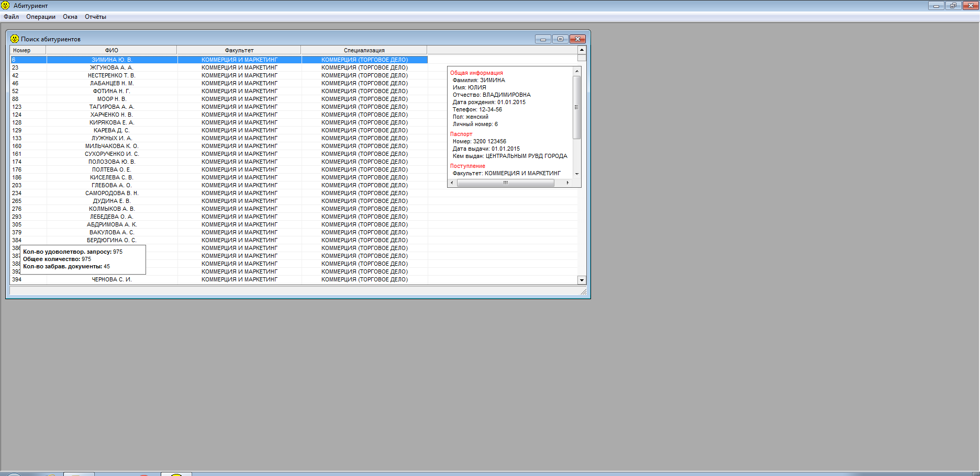Click the Специализация column header
Screen dimensions: 980x476
pos(364,50)
